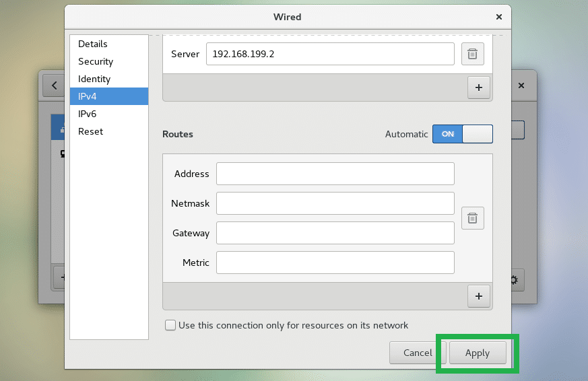Toggle the Routes Automatic switch
588x381 pixels.
pyautogui.click(x=462, y=134)
